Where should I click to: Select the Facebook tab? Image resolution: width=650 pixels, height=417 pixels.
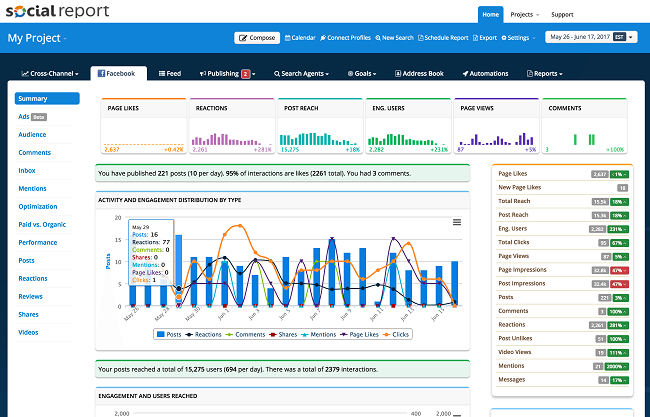click(119, 73)
